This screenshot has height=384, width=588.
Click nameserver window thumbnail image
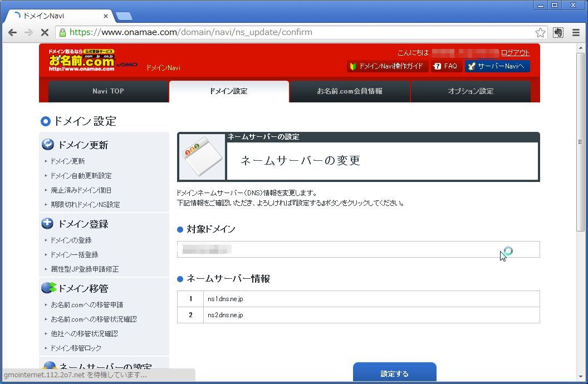pyautogui.click(x=203, y=157)
